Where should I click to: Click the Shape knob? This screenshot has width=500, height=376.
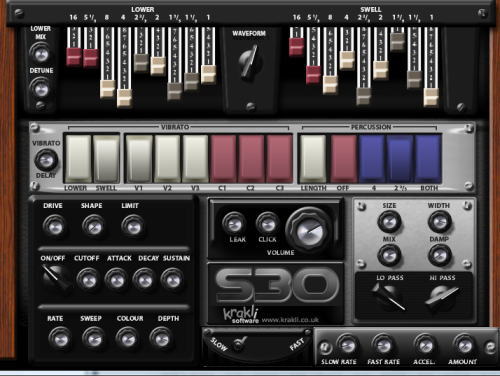point(93,226)
